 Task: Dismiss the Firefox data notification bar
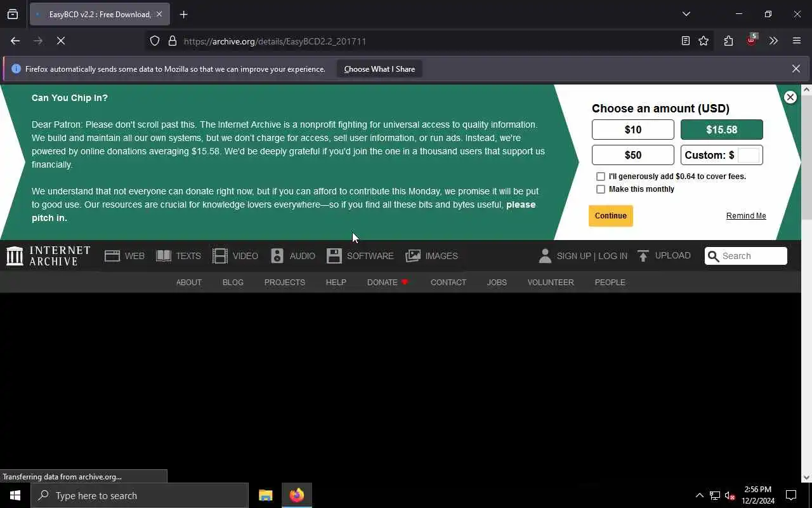(x=796, y=69)
